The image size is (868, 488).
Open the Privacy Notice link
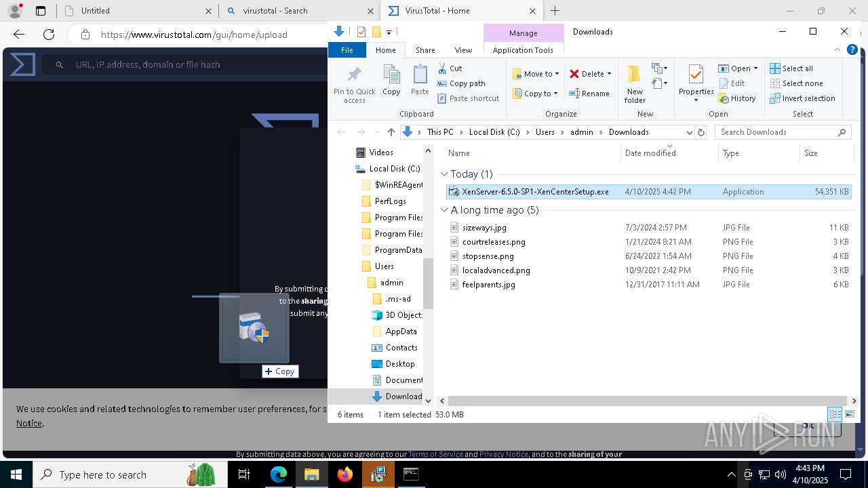[x=503, y=454]
